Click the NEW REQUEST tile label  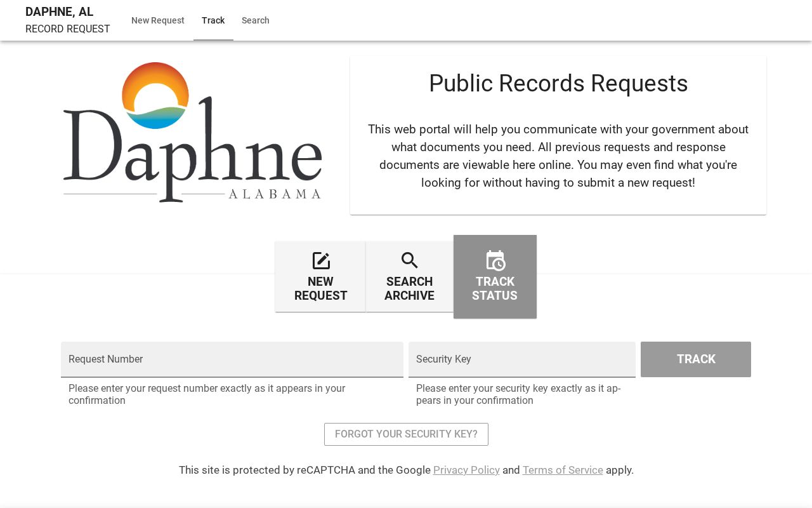[x=320, y=289]
